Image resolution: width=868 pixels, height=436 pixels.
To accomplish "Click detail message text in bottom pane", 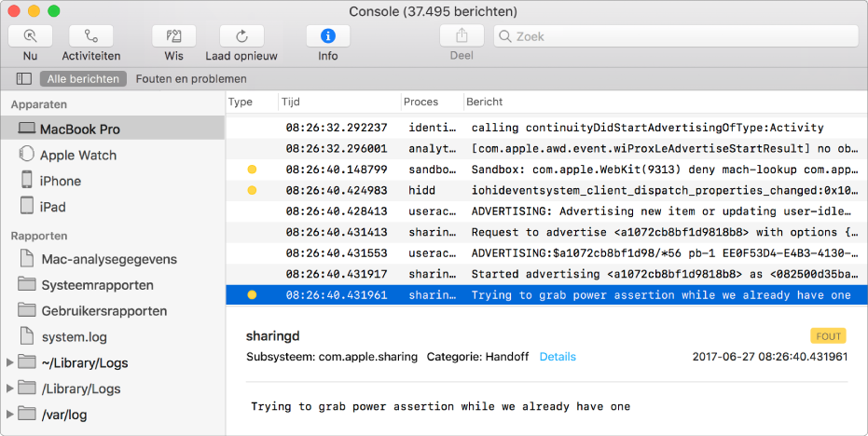I will click(x=441, y=407).
